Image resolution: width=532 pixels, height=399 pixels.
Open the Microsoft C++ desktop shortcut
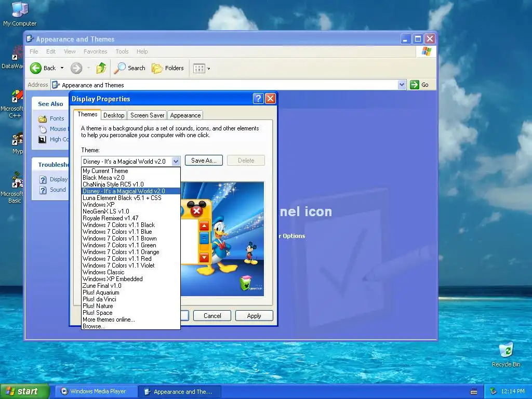(x=14, y=104)
